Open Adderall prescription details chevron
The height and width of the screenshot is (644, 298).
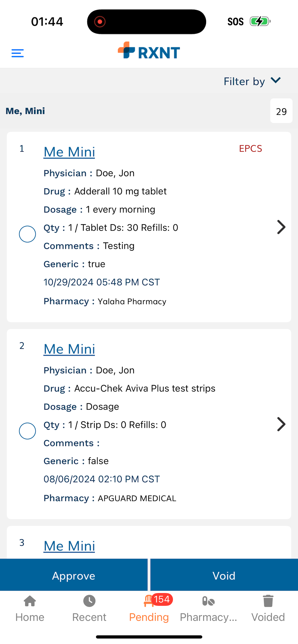281,227
